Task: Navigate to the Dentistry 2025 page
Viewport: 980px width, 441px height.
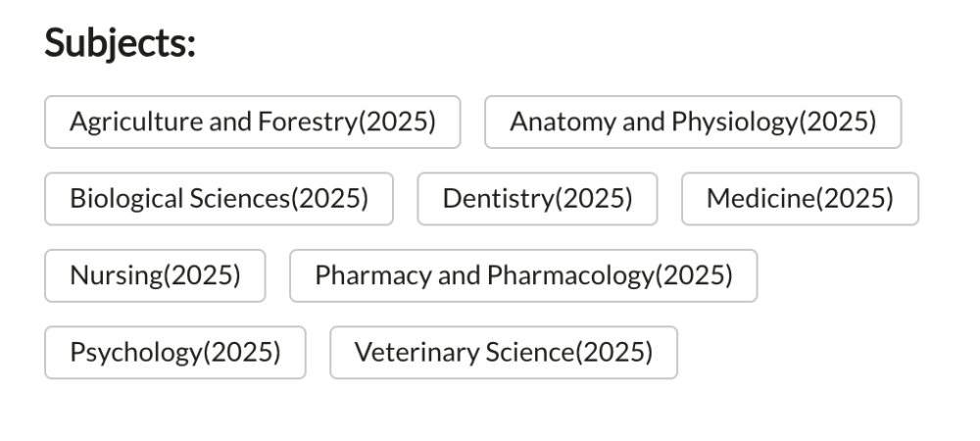Action: (x=537, y=199)
